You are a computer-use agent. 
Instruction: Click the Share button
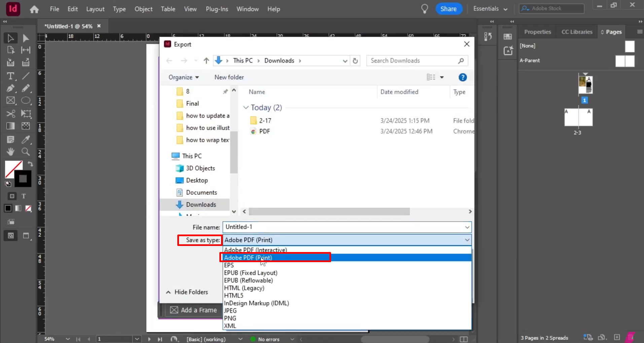point(449,9)
